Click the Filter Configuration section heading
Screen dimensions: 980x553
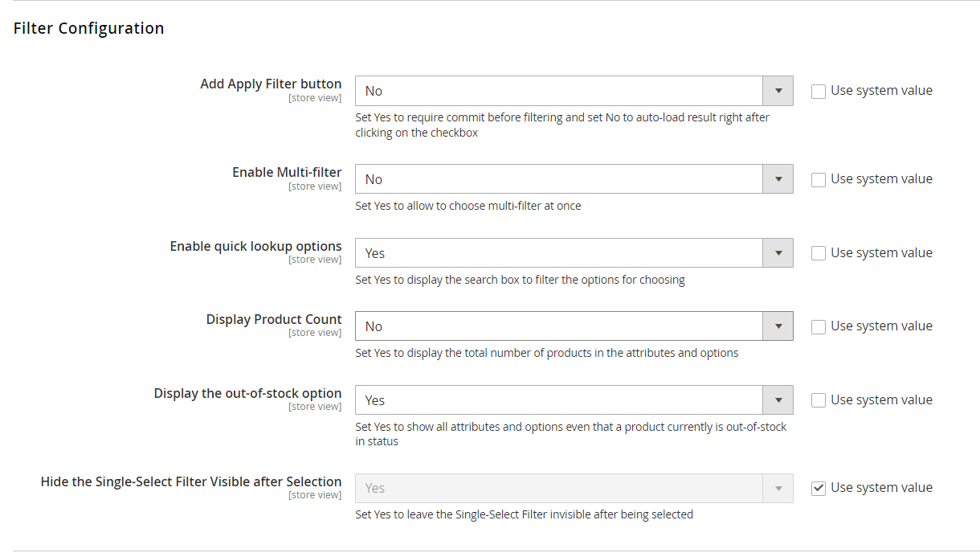coord(89,28)
